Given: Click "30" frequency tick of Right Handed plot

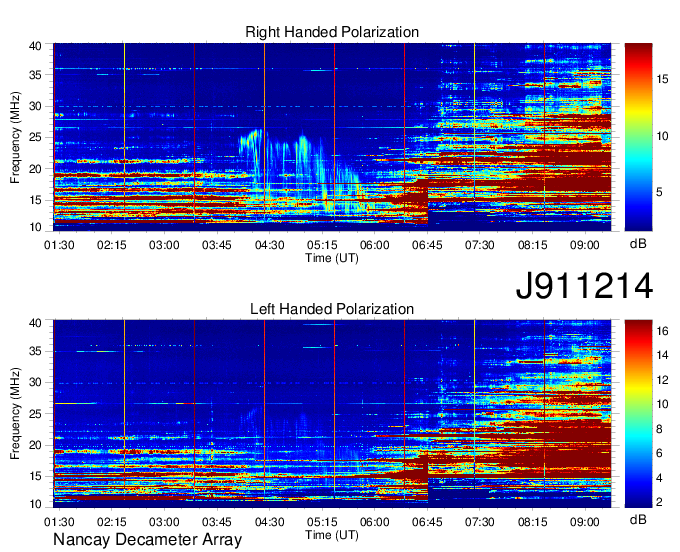Looking at the screenshot, I should click(x=35, y=106).
